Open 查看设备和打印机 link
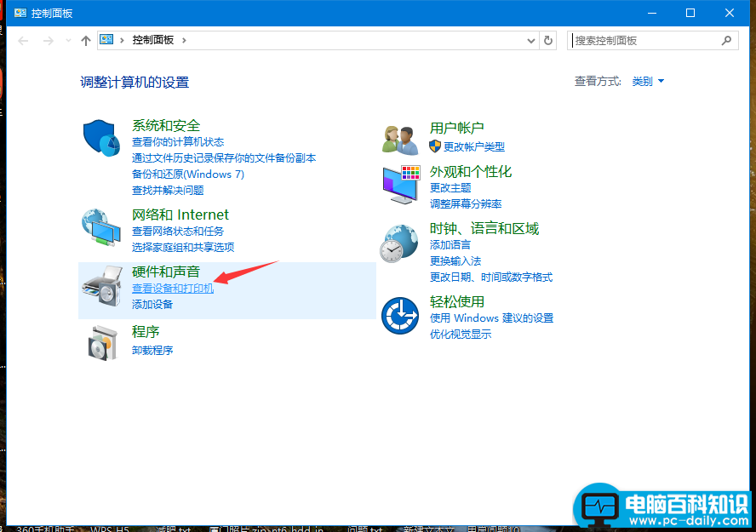This screenshot has height=532, width=756. pyautogui.click(x=171, y=288)
